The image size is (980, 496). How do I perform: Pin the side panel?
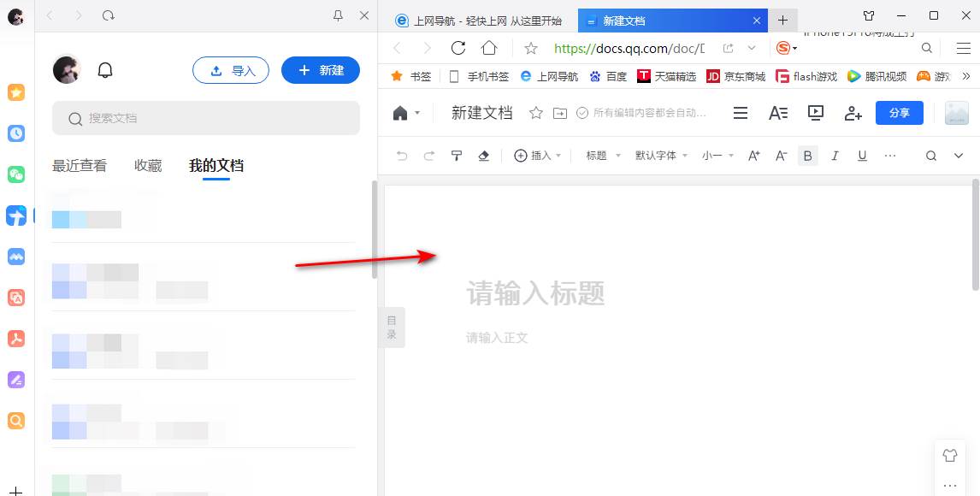[338, 15]
